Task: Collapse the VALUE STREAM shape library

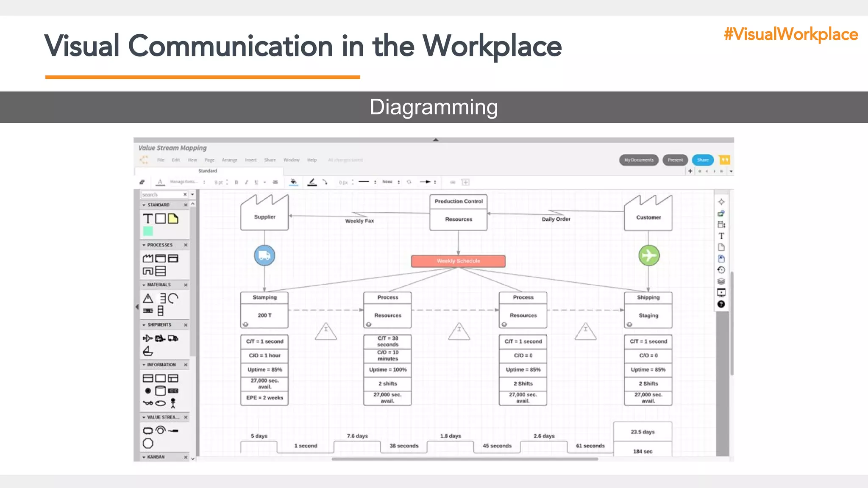Action: click(x=144, y=417)
